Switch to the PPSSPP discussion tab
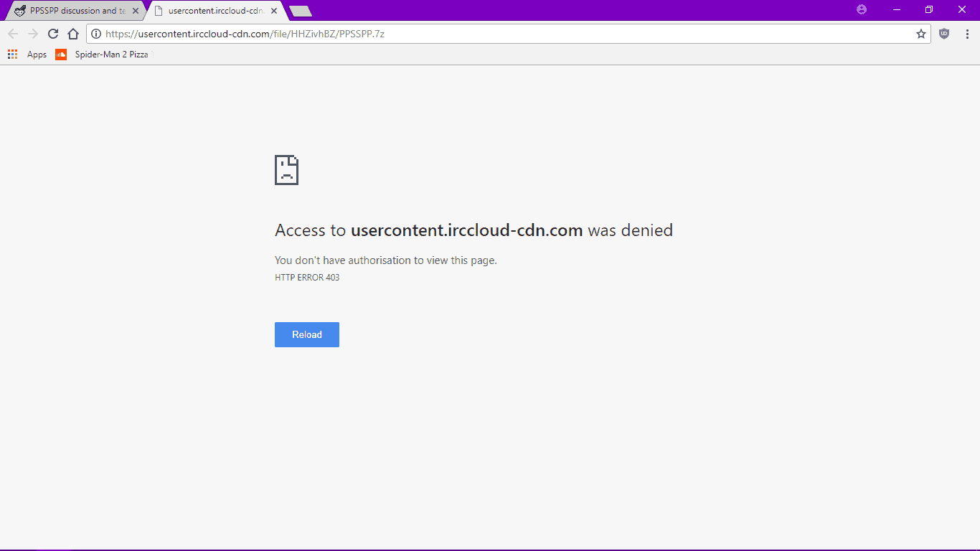 pyautogui.click(x=70, y=11)
